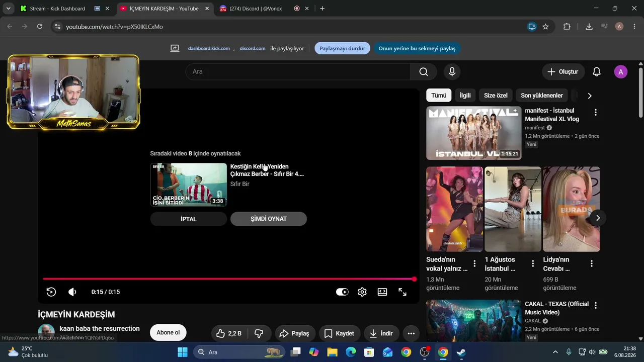Open the YouTube account avatar menu
Image resolution: width=644 pixels, height=362 pixels.
[621, 71]
